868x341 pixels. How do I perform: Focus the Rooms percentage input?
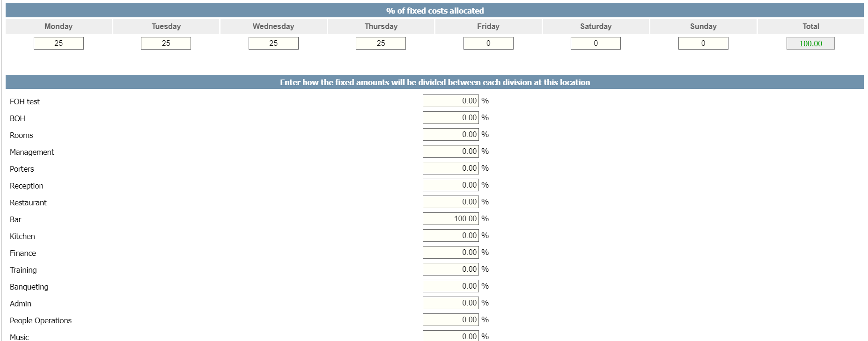(x=450, y=135)
